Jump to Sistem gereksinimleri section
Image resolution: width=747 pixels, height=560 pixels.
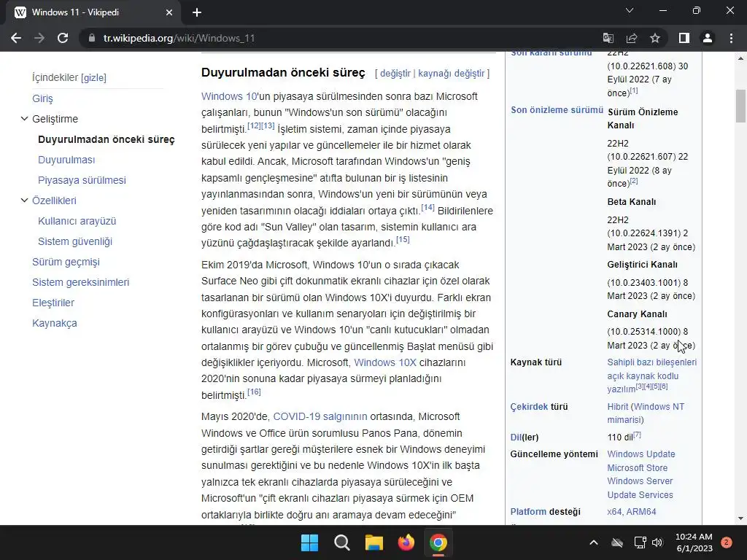click(80, 282)
